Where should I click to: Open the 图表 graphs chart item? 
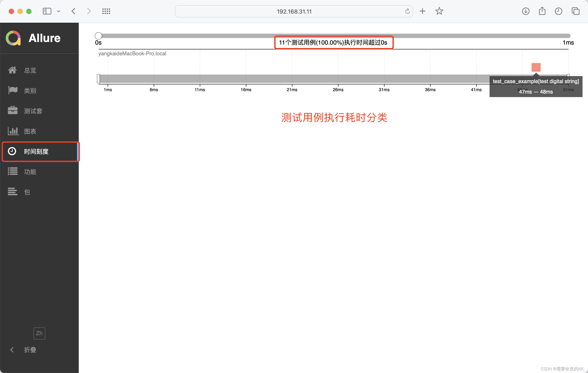[x=30, y=131]
